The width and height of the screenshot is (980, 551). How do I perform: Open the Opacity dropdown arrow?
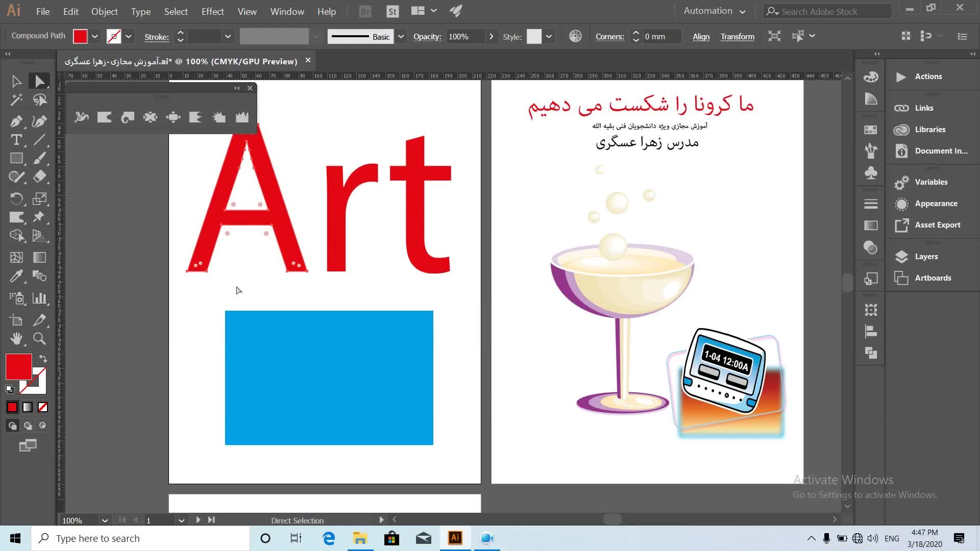tap(491, 36)
